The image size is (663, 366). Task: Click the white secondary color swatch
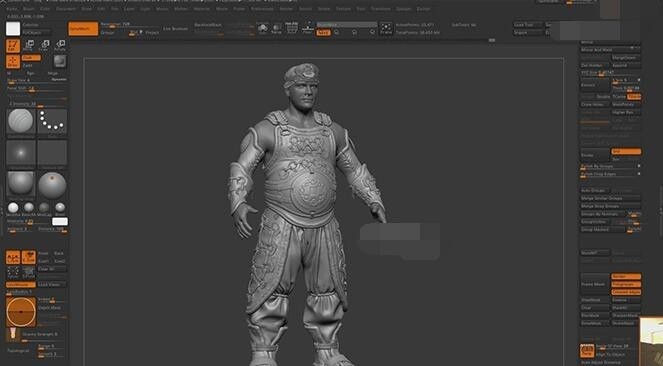(60, 221)
